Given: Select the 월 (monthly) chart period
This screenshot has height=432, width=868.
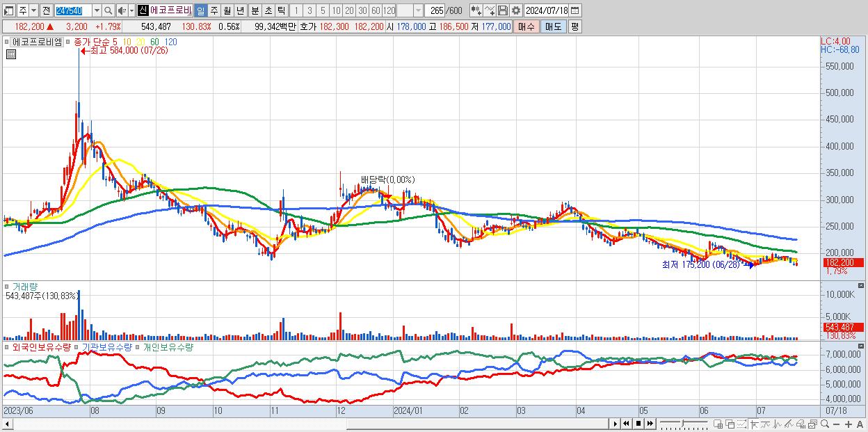Looking at the screenshot, I should pyautogui.click(x=227, y=10).
